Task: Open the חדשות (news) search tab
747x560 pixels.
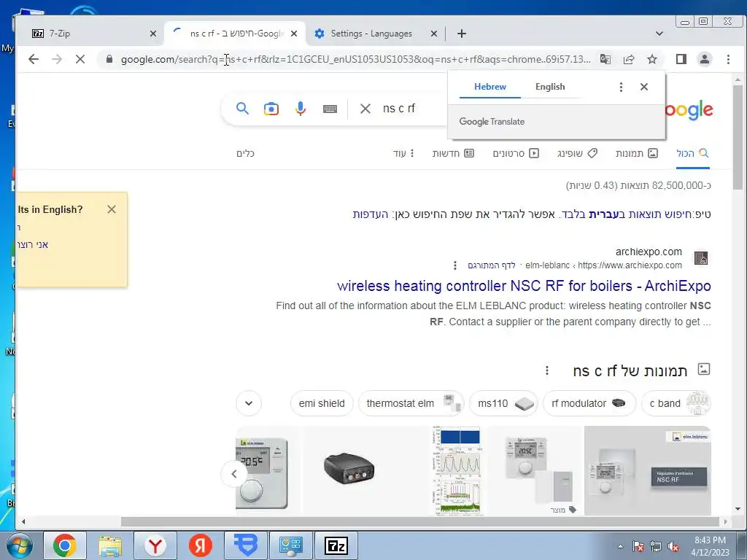Action: [x=453, y=153]
